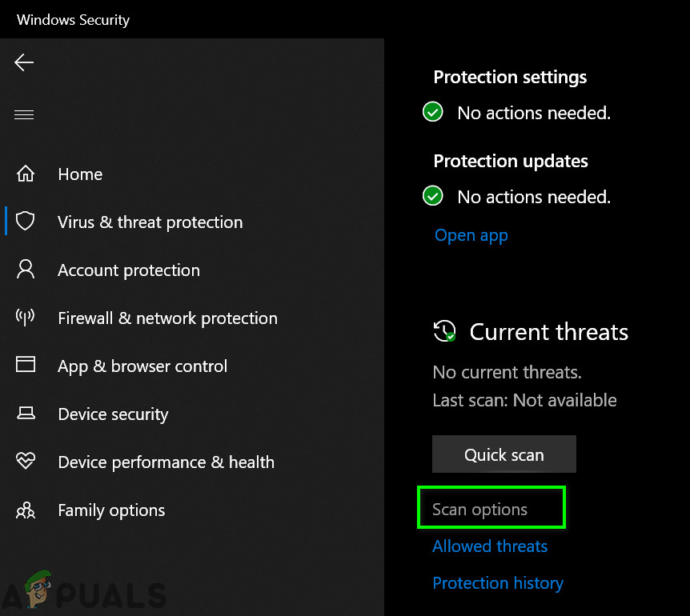Viewport: 690px width, 616px height.
Task: Click the Firewall & network antenna icon
Action: [x=26, y=318]
